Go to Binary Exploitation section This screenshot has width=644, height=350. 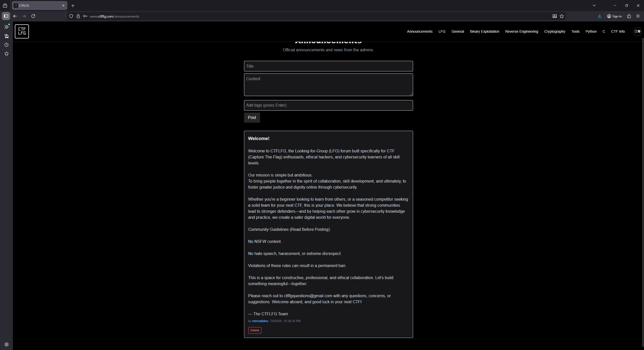coord(485,31)
